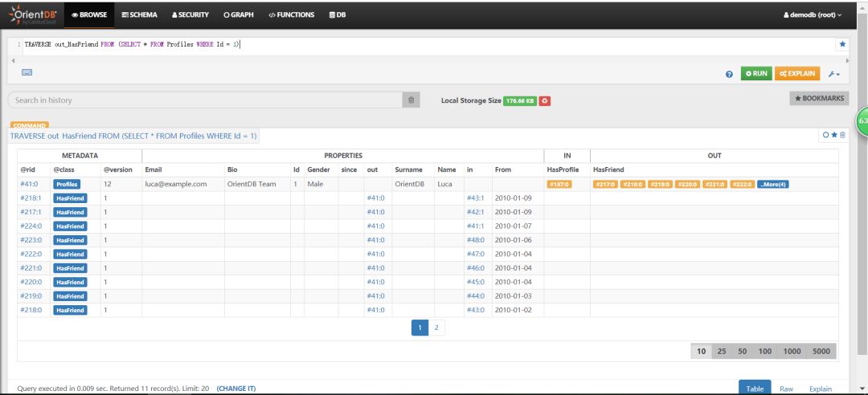The width and height of the screenshot is (868, 395).
Task: Click editor horizontal scrollbar left arrow
Action: pyautogui.click(x=13, y=60)
